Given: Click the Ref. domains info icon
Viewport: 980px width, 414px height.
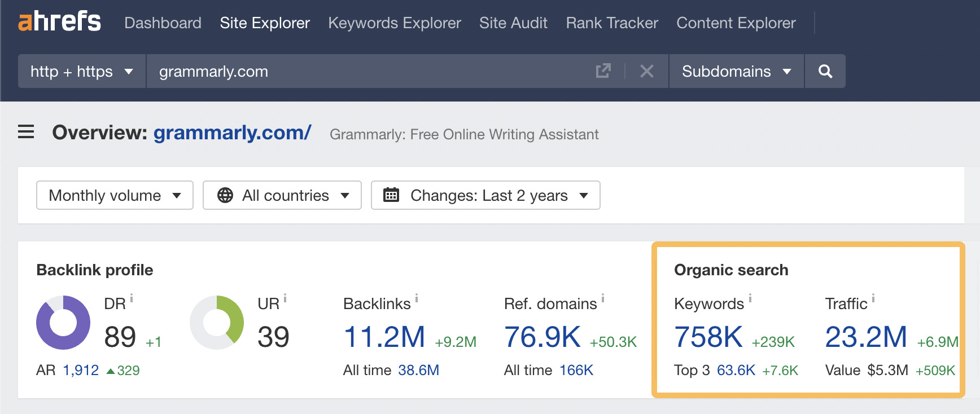Looking at the screenshot, I should (x=603, y=298).
